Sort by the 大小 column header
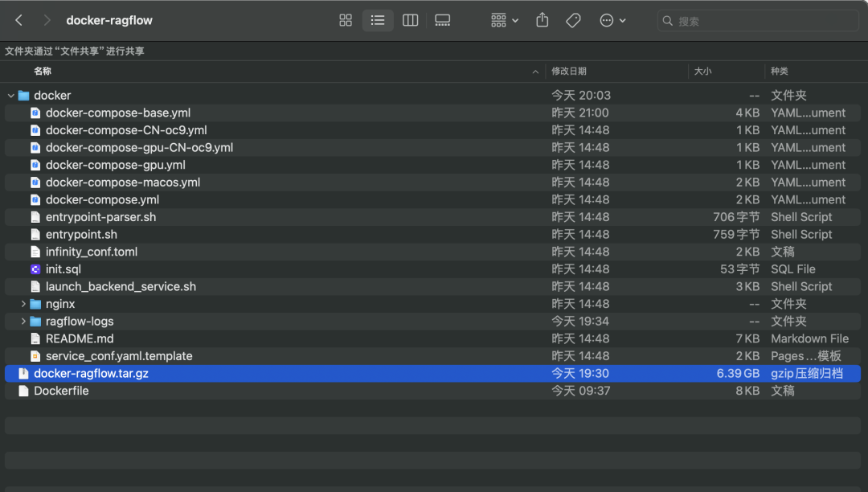The height and width of the screenshot is (492, 868). coord(703,71)
